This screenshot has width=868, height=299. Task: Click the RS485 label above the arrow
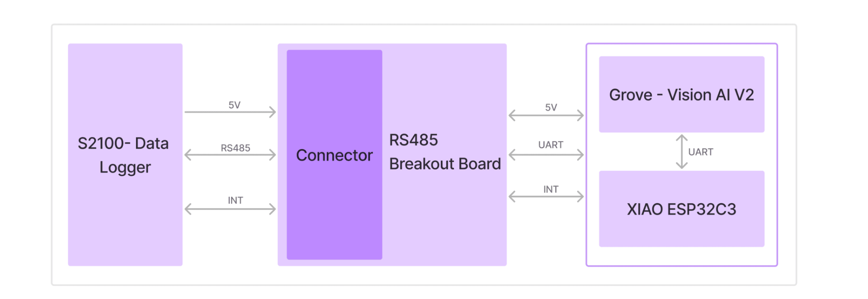point(235,148)
